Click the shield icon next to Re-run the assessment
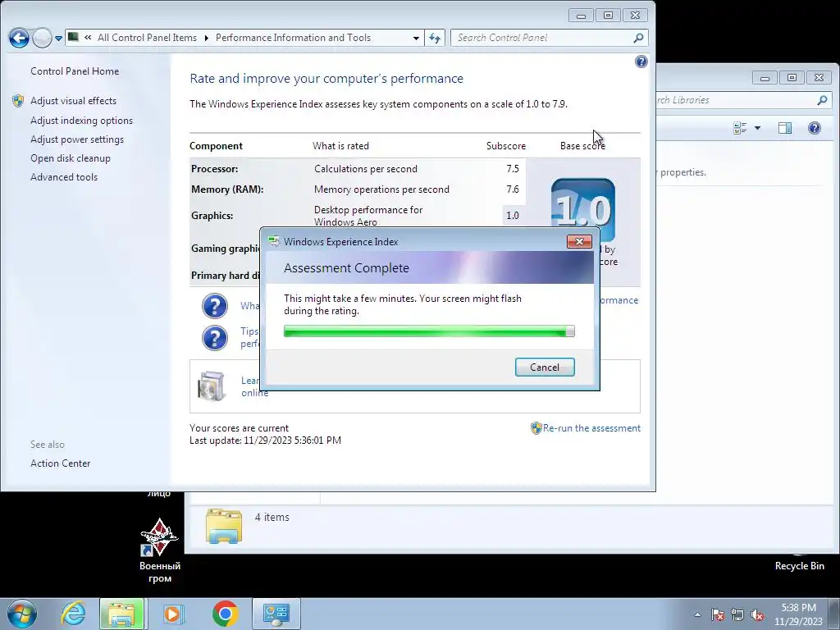 pyautogui.click(x=536, y=428)
